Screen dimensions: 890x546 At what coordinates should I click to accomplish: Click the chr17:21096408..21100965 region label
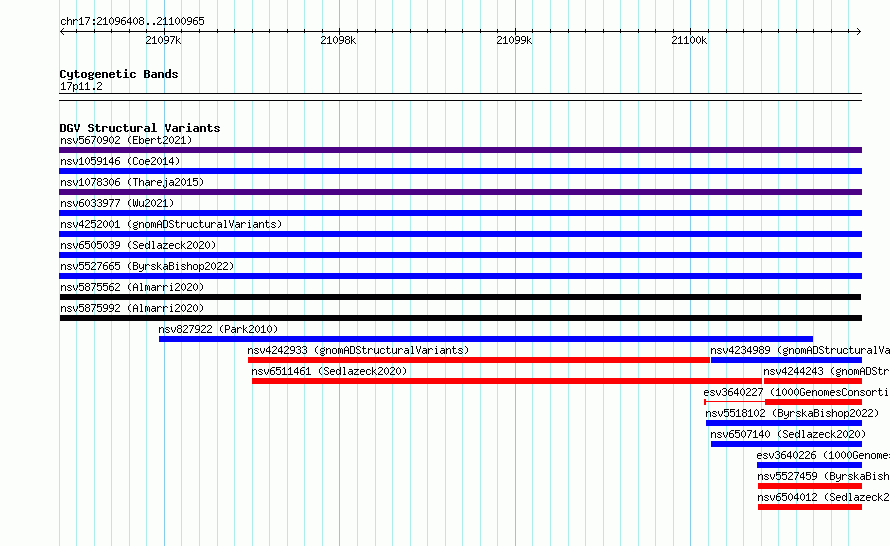[x=132, y=22]
